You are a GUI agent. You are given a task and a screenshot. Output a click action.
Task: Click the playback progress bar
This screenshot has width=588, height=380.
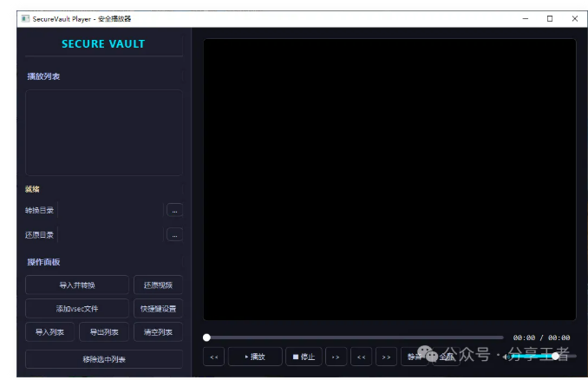tap(354, 337)
